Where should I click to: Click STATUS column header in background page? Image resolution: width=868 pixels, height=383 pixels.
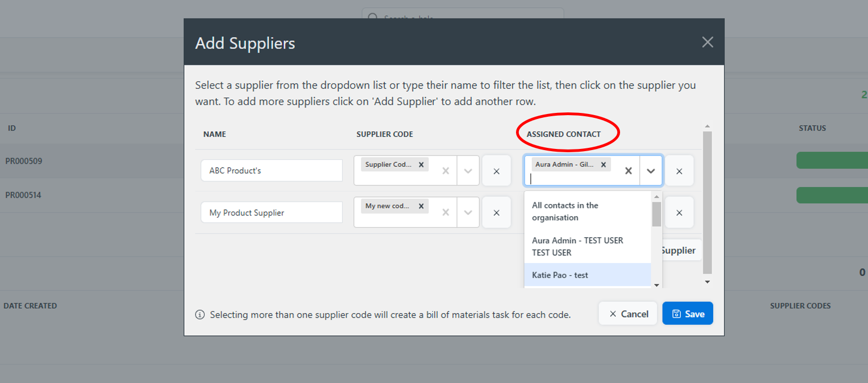pos(812,128)
